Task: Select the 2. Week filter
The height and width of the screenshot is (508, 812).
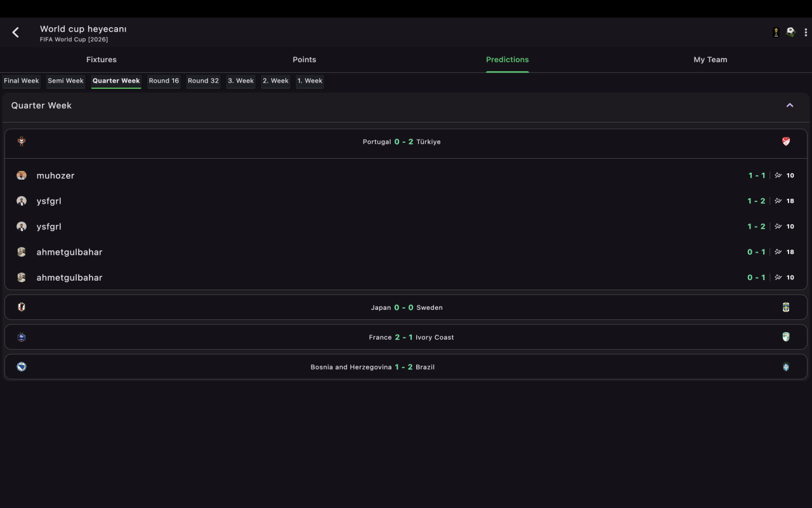Action: pyautogui.click(x=275, y=81)
